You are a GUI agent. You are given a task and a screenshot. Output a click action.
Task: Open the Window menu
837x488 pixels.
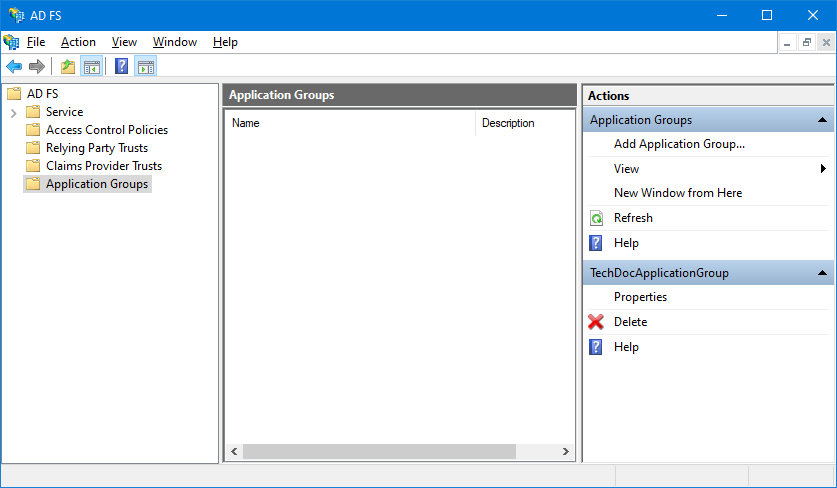click(x=175, y=42)
